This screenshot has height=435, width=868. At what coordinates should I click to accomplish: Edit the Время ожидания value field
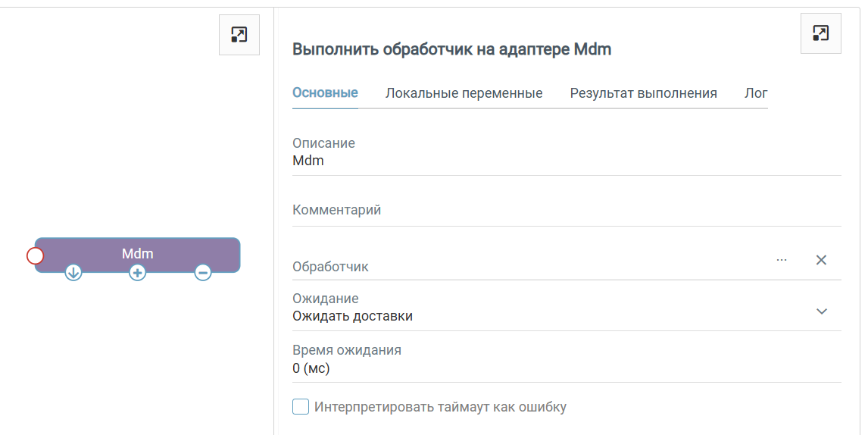(530, 369)
